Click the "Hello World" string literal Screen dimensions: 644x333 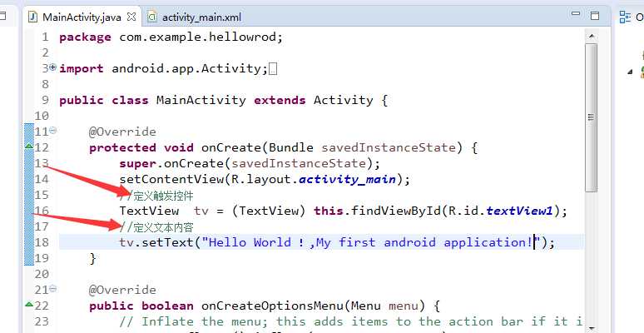pyautogui.click(x=371, y=242)
